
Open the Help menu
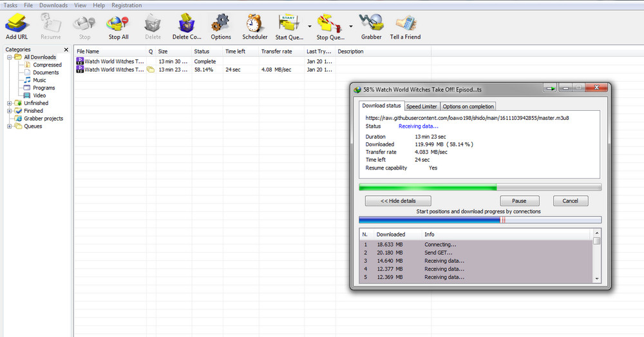pyautogui.click(x=99, y=5)
